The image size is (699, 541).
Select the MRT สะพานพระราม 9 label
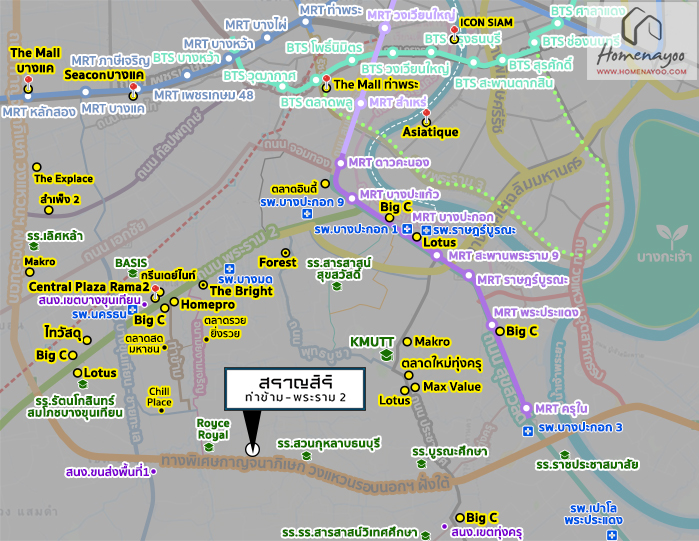coord(503,256)
